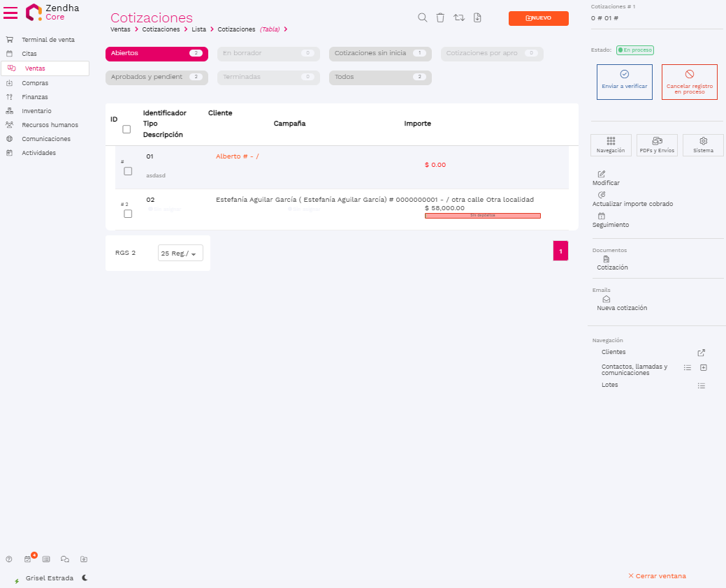Select all rows with header checkbox
The height and width of the screenshot is (588, 726).
(126, 129)
